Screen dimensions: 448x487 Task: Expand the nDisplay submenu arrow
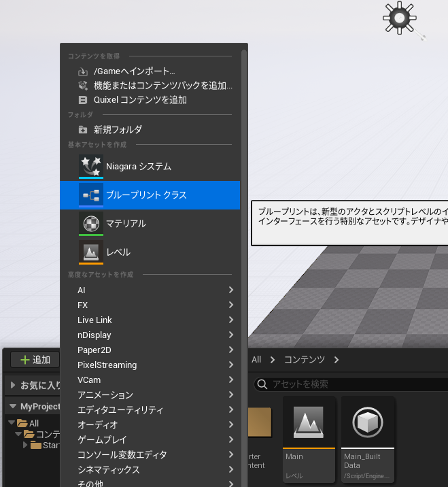(x=231, y=335)
